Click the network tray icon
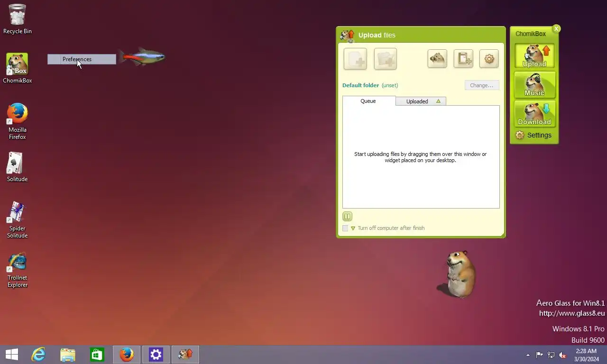This screenshot has width=607, height=364. point(551,355)
